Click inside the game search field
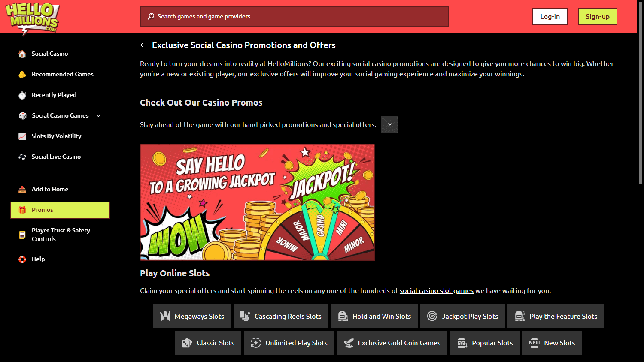 tap(294, 16)
